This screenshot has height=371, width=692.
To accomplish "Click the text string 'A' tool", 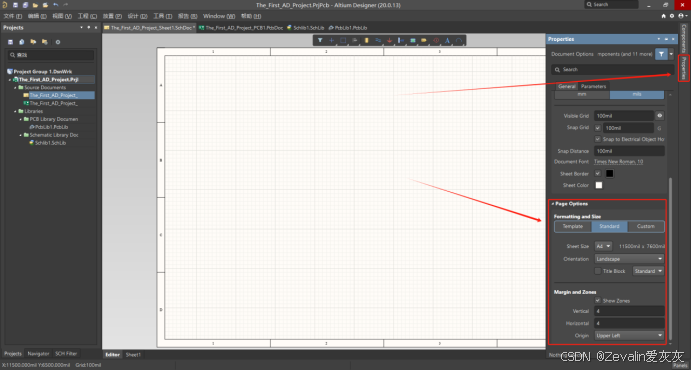I will pos(448,41).
